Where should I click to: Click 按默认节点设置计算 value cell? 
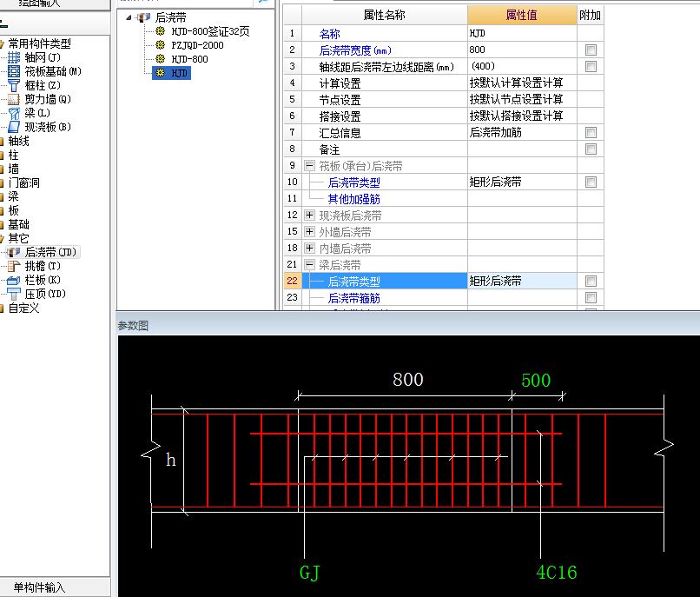click(522, 100)
